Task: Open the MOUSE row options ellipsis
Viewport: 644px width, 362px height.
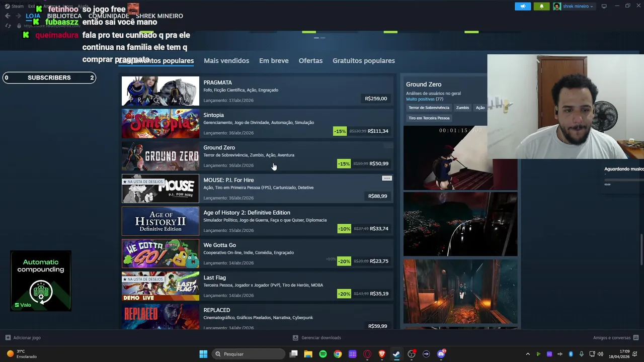Action: click(x=386, y=178)
